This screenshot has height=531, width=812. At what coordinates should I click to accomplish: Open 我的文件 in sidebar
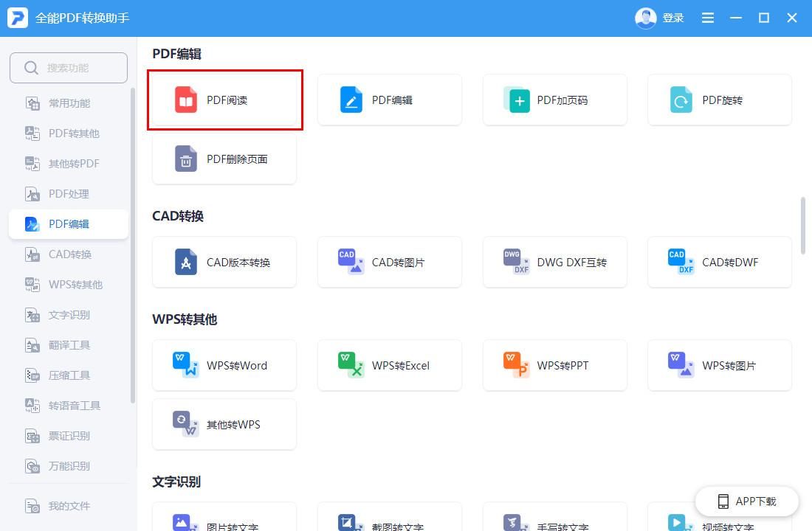click(69, 506)
